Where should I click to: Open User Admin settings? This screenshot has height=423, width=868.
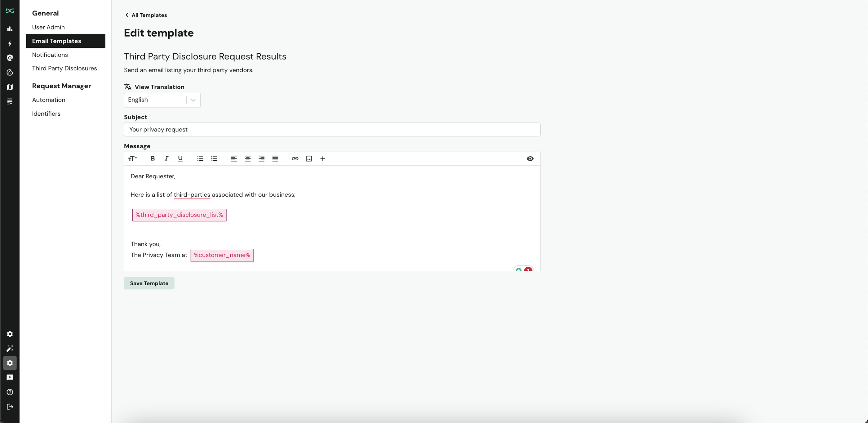click(x=49, y=27)
